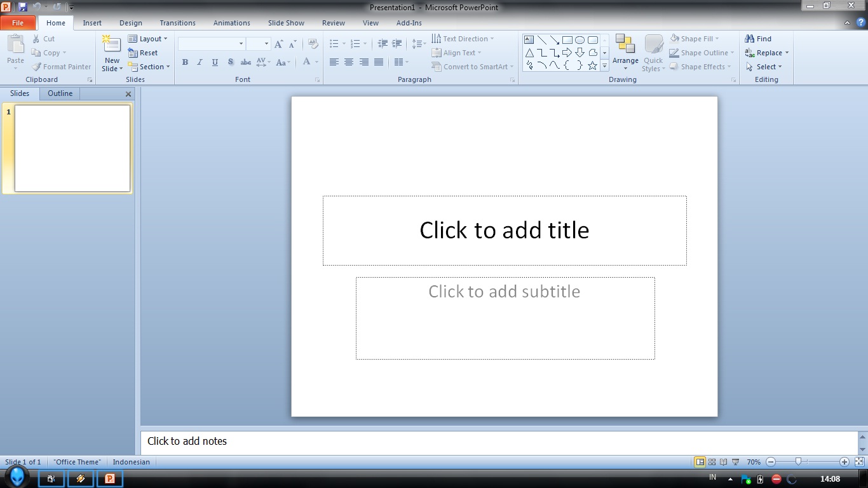Open the Layout dropdown

(148, 38)
